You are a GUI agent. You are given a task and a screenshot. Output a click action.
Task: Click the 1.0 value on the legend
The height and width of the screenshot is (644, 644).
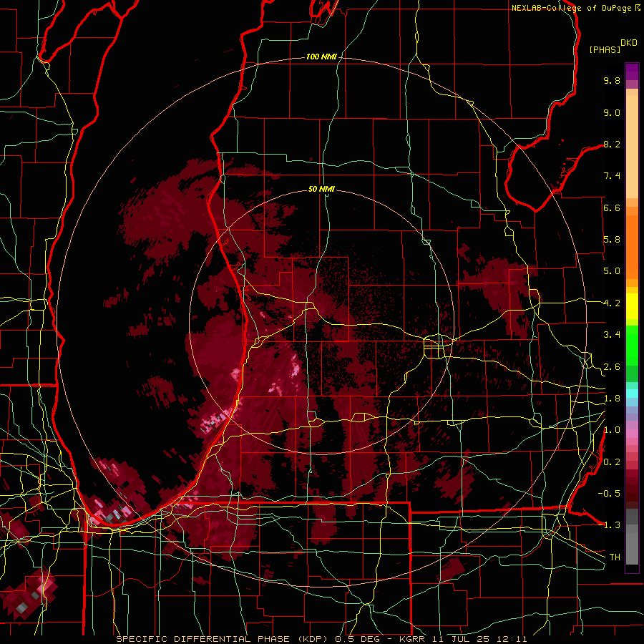(612, 430)
